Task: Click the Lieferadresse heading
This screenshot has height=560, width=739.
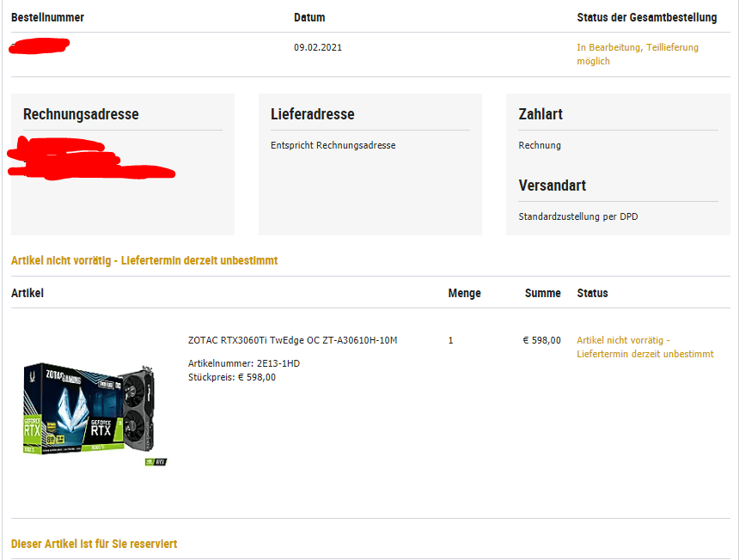Action: (313, 114)
